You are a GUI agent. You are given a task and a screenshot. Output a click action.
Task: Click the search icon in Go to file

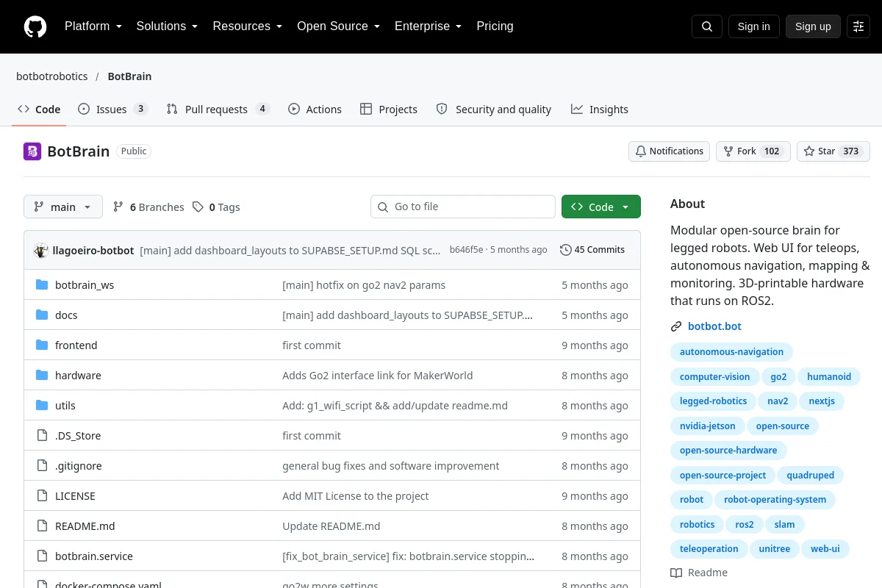click(383, 207)
